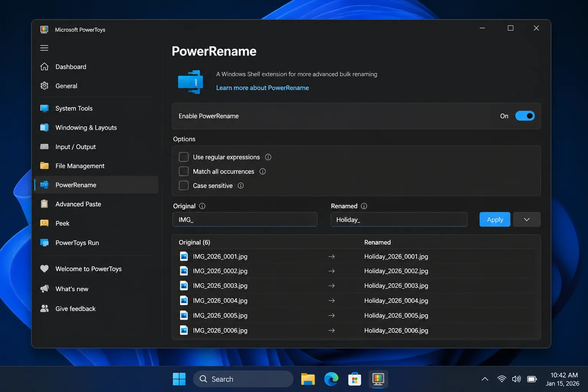Select file IMG_2026_0004.jpg
Image resolution: width=588 pixels, height=392 pixels.
click(x=220, y=301)
